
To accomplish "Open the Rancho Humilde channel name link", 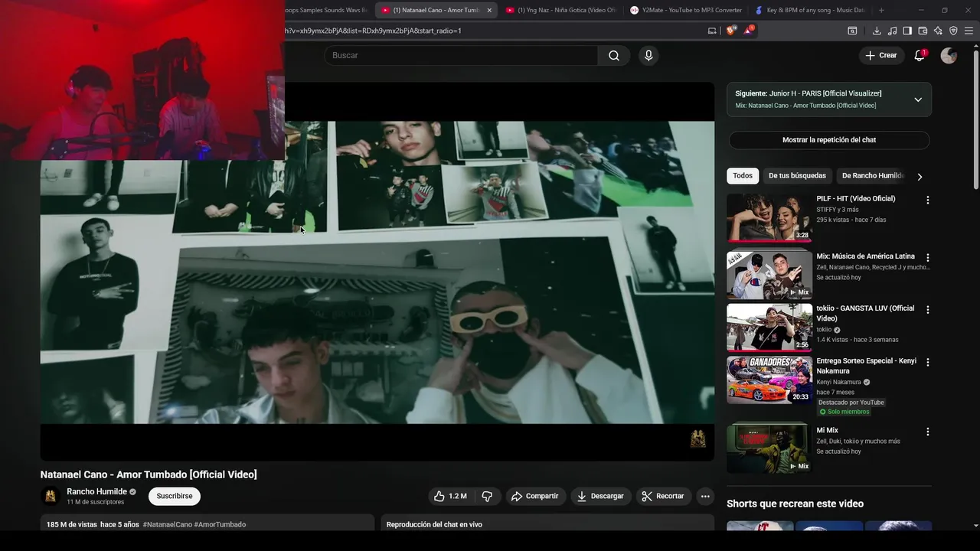I will pyautogui.click(x=96, y=491).
